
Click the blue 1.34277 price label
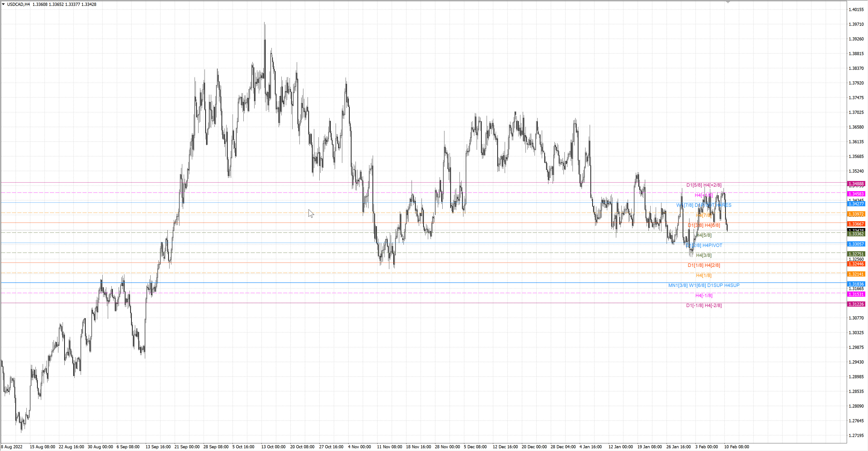[856, 204]
